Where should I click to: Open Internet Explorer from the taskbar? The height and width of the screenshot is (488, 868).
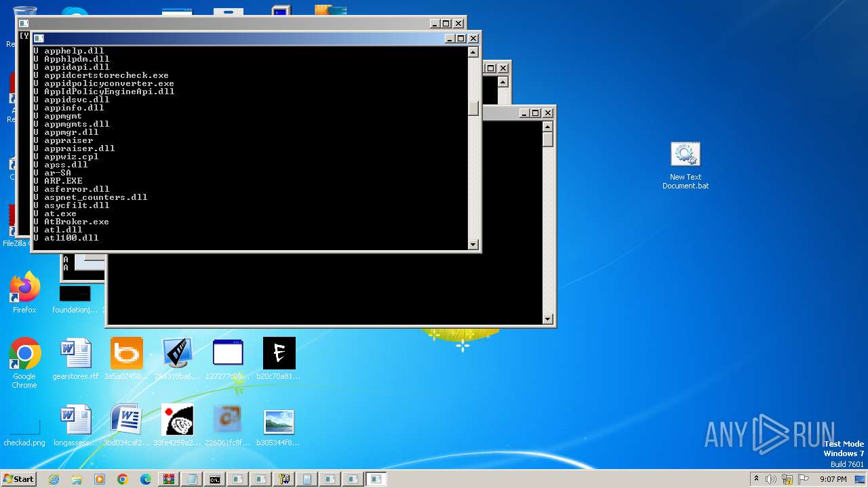pyautogui.click(x=54, y=479)
